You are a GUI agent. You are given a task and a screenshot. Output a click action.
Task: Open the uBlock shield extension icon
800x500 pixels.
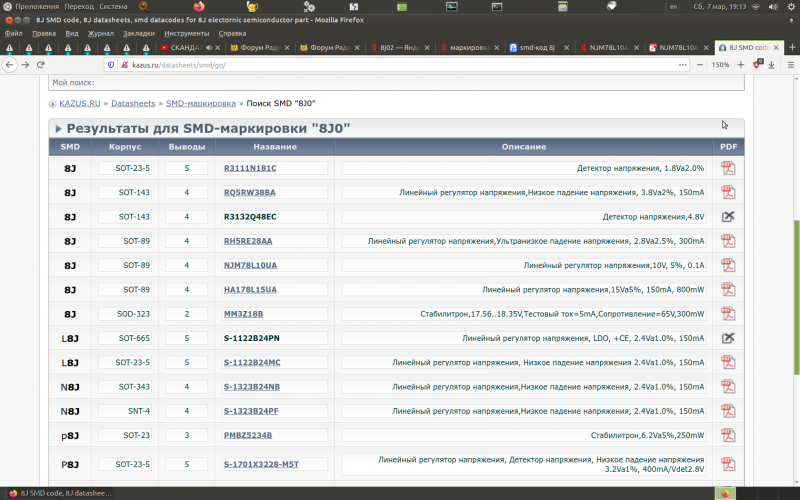758,64
